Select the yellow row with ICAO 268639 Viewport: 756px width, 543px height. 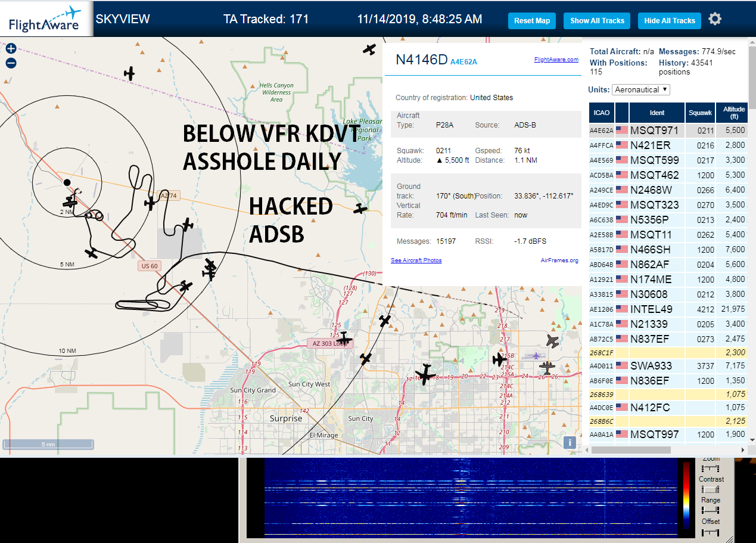668,394
